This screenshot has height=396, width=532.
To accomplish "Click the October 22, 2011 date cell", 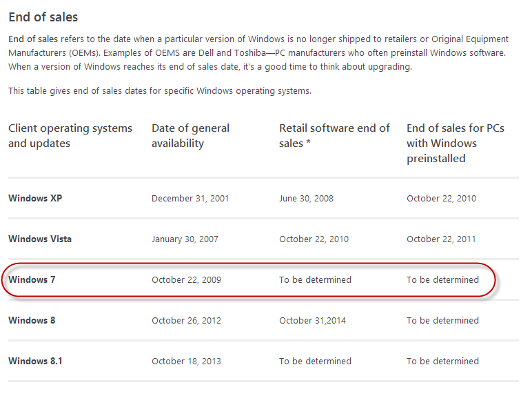I will pyautogui.click(x=441, y=239).
